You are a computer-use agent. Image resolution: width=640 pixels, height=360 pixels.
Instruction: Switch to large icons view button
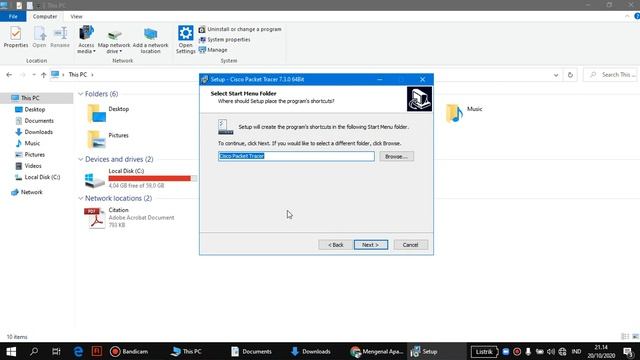click(636, 337)
